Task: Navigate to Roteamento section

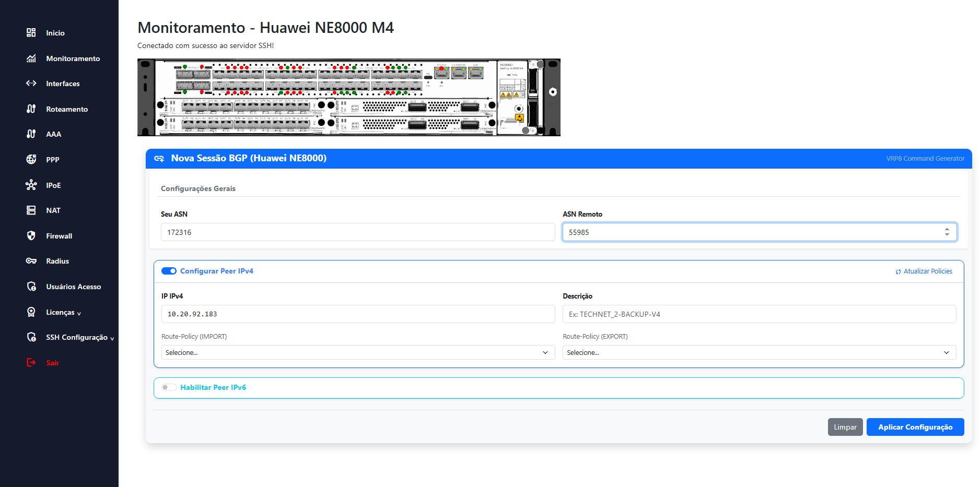Action: click(67, 109)
